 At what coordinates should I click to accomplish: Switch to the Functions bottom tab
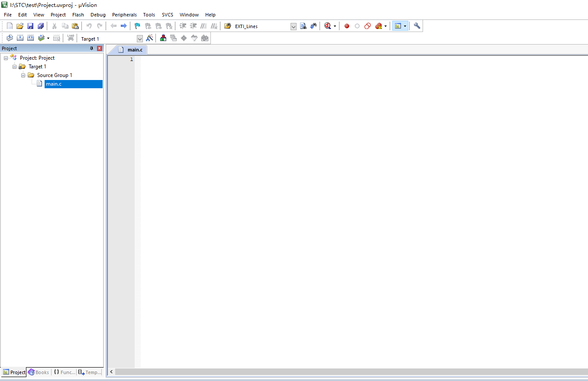65,372
